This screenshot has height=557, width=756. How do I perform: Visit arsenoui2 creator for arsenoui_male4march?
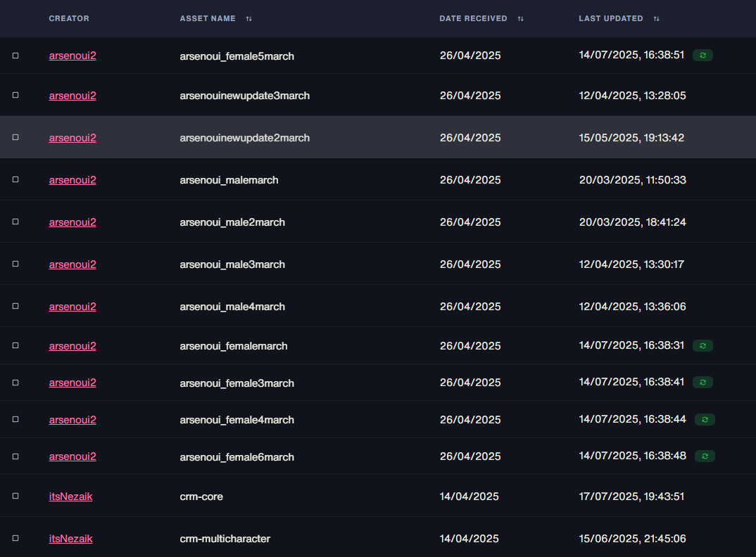click(73, 307)
